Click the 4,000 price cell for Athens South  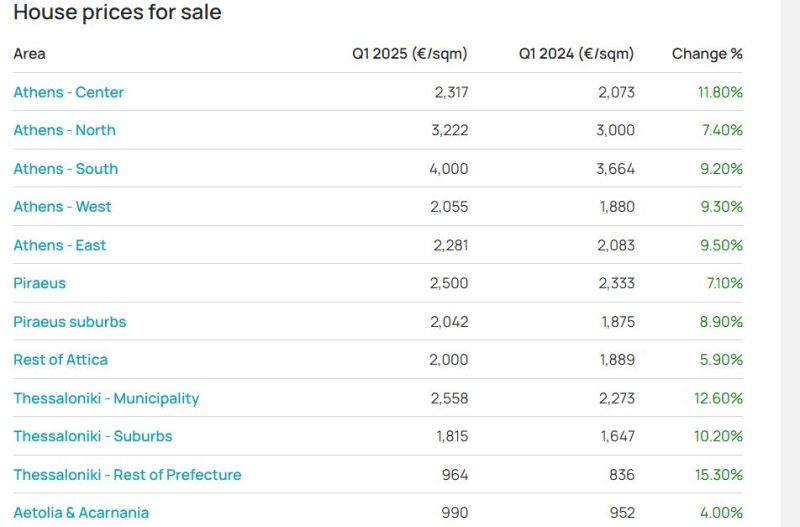point(448,169)
